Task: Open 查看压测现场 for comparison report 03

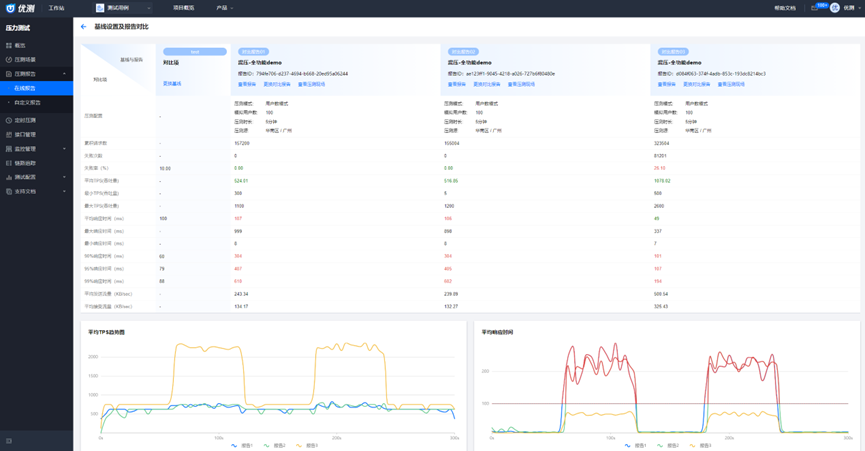Action: [x=731, y=84]
